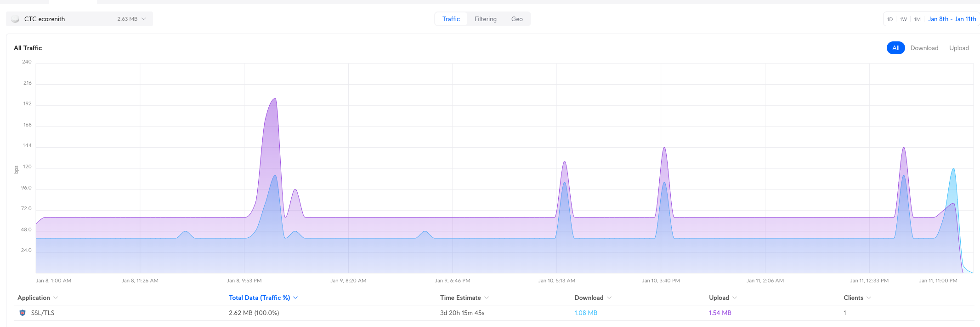Sort by Download column header
The height and width of the screenshot is (327, 980).
(593, 298)
